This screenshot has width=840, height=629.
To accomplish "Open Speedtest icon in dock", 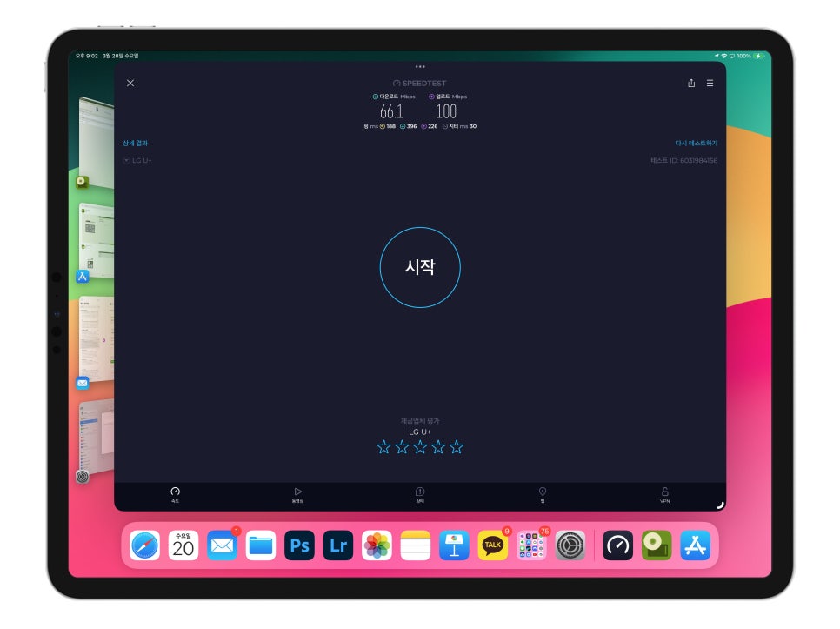I will pos(618,545).
